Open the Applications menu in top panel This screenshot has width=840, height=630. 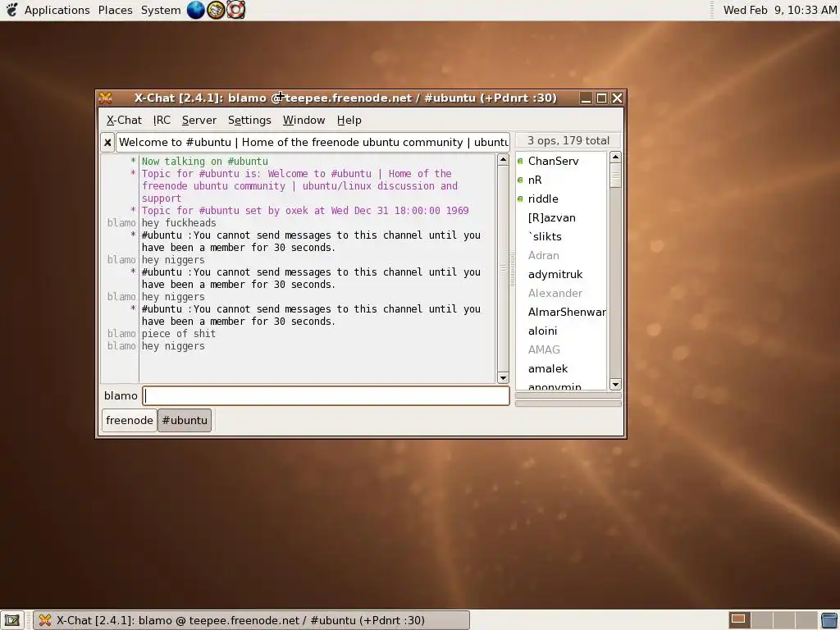click(x=57, y=10)
